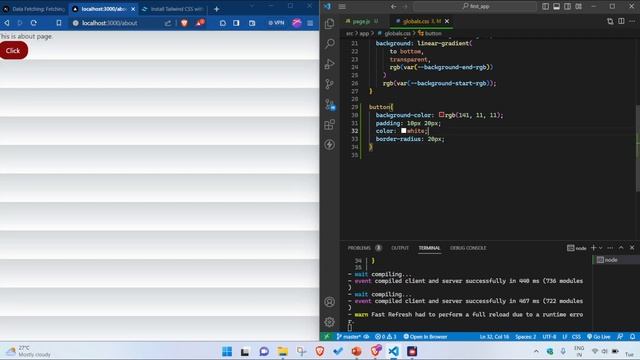The image size is (640, 360).
Task: Click the master branch status item
Action: coord(349,337)
